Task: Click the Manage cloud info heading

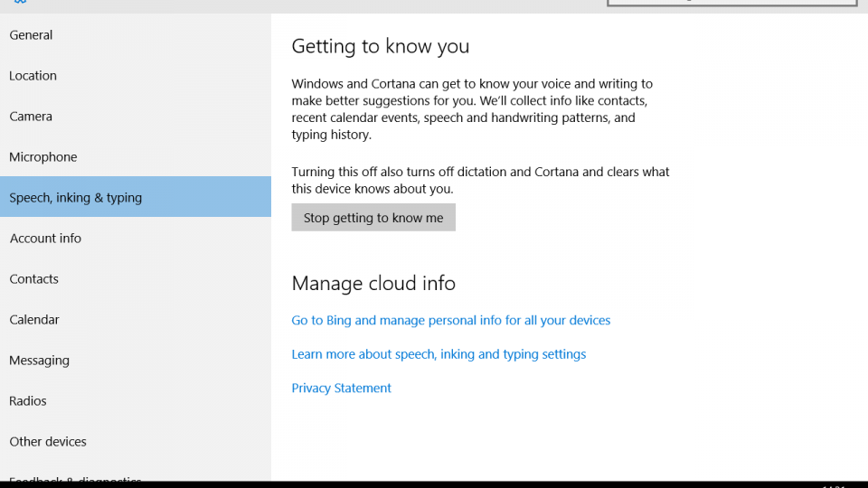Action: click(x=373, y=283)
